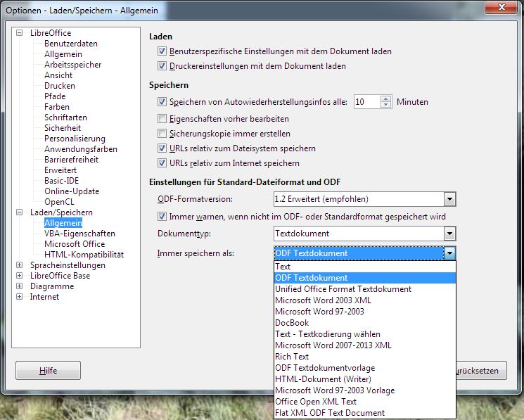Open the Dokumenttyp dropdown
The width and height of the screenshot is (524, 420).
(449, 233)
